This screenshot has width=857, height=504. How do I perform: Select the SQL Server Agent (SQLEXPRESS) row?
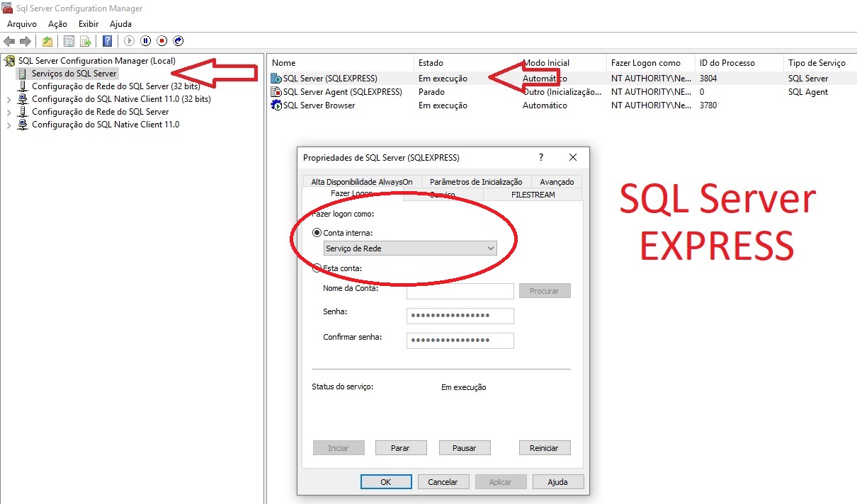tap(562, 92)
